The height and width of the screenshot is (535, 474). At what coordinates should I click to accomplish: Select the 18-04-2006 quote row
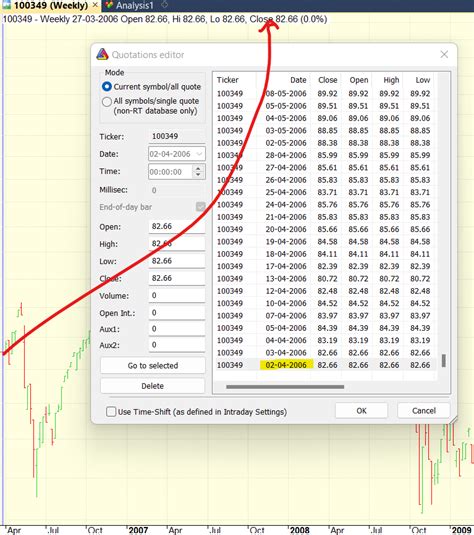click(x=325, y=254)
